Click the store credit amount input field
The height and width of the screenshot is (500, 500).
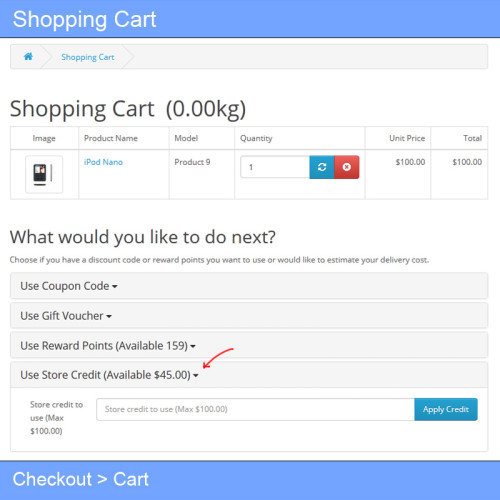click(x=255, y=409)
